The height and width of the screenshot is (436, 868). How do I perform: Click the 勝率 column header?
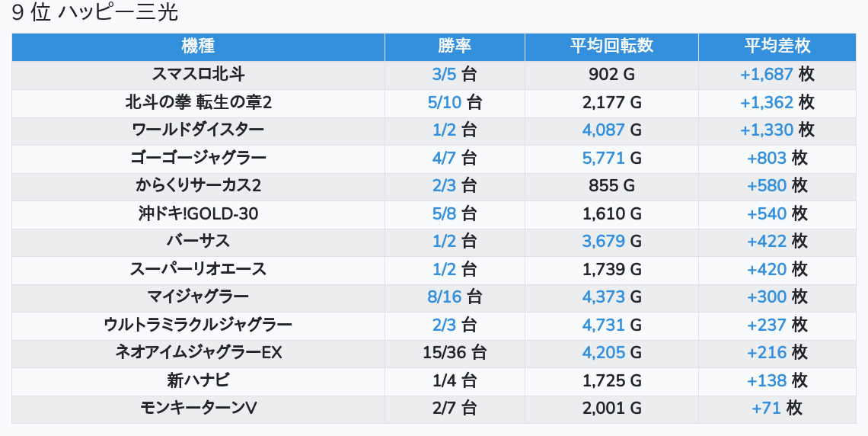[x=455, y=46]
